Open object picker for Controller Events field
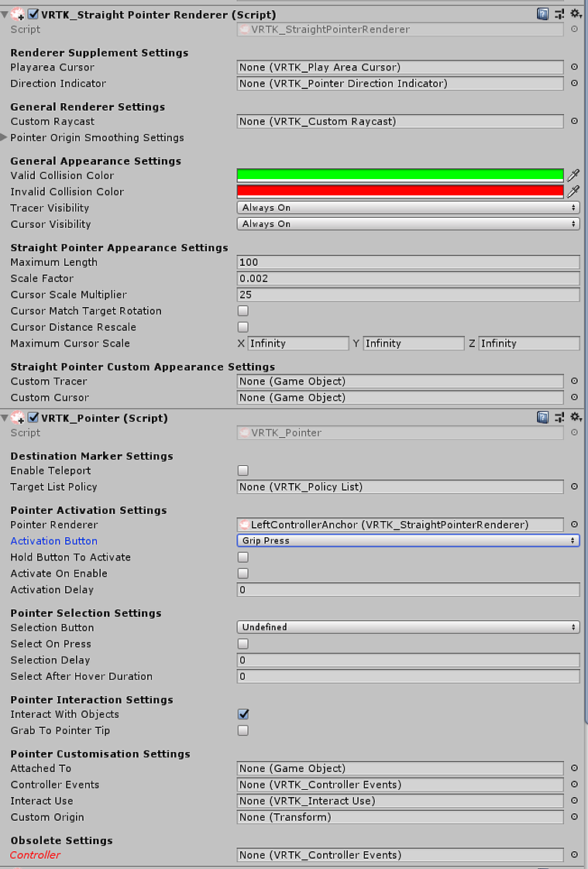Viewport: 588px width, 869px height. coord(574,784)
